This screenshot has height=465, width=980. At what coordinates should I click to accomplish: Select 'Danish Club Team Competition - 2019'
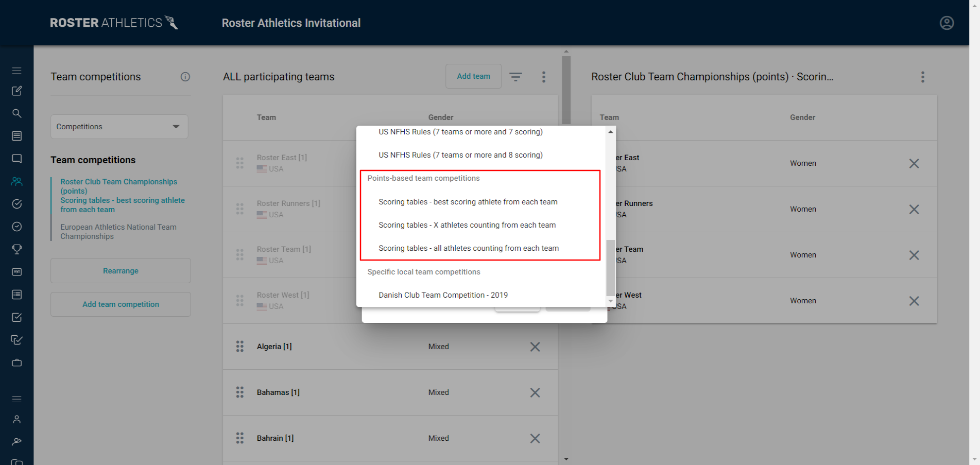pos(443,295)
